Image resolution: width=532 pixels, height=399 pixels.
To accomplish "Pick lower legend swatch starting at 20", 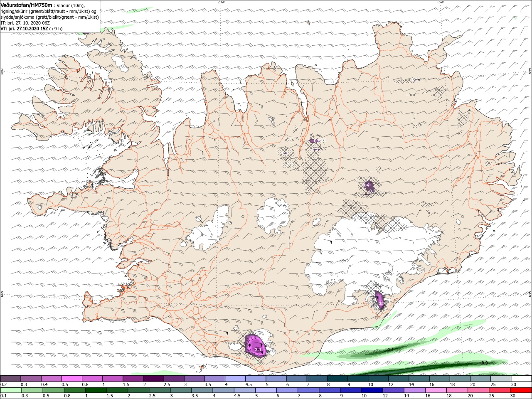I will point(478,390).
